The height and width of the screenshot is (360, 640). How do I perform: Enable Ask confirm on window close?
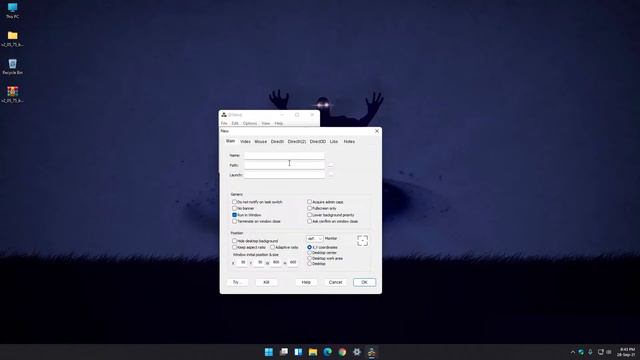click(309, 221)
